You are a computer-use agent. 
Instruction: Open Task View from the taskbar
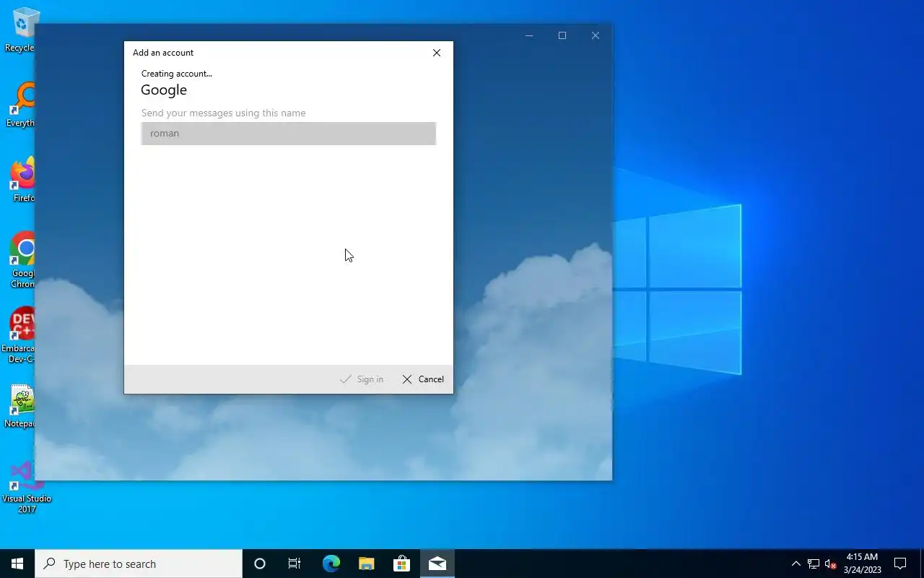295,564
